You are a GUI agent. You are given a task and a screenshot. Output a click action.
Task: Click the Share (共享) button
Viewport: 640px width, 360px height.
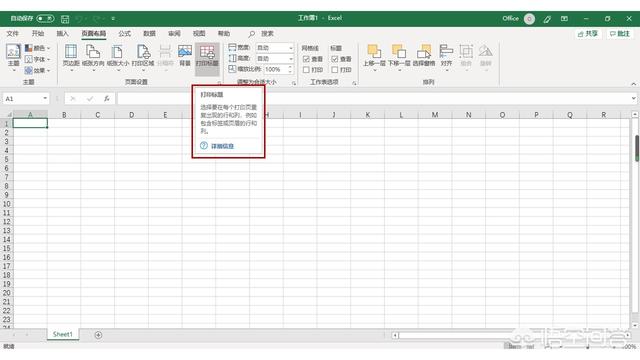click(x=588, y=34)
